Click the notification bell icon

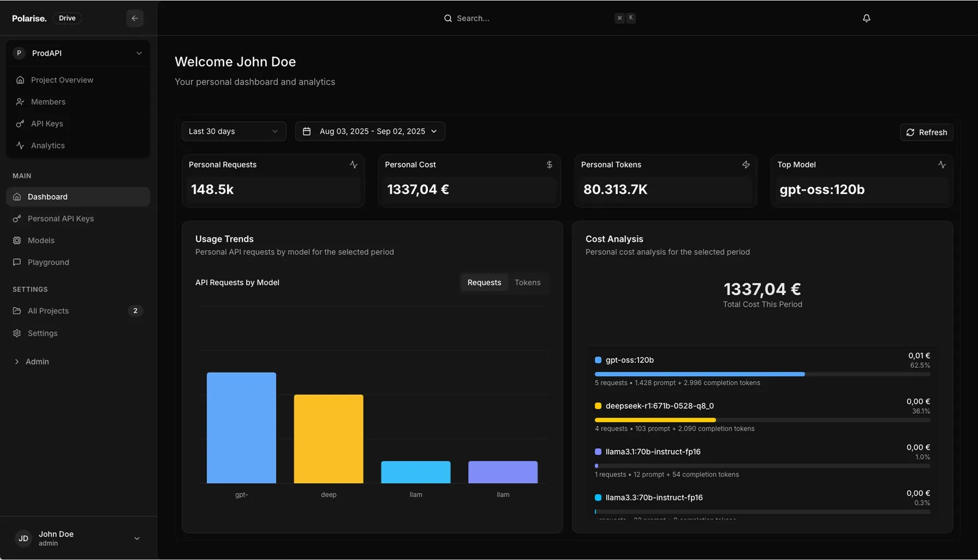(x=866, y=19)
